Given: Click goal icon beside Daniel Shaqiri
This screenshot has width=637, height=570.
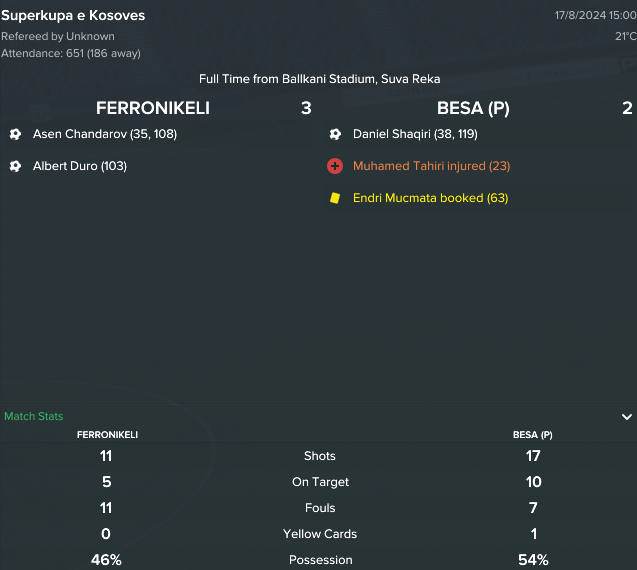Looking at the screenshot, I should tap(335, 134).
